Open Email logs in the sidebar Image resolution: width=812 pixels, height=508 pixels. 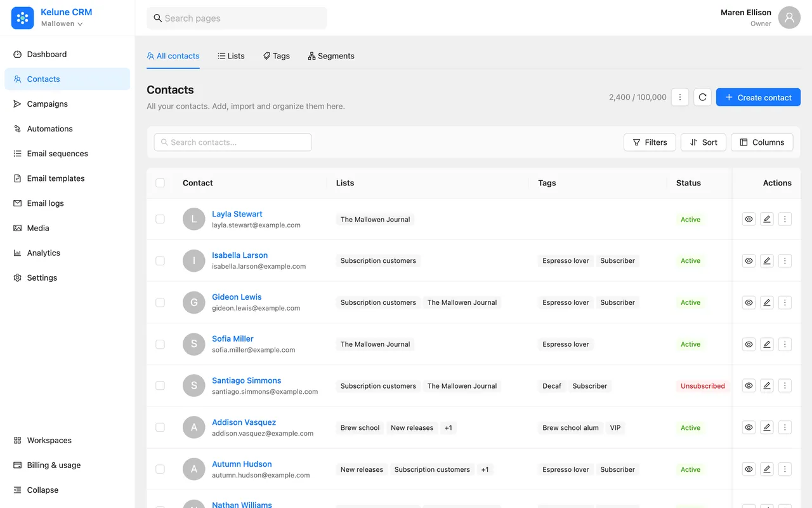point(67,203)
